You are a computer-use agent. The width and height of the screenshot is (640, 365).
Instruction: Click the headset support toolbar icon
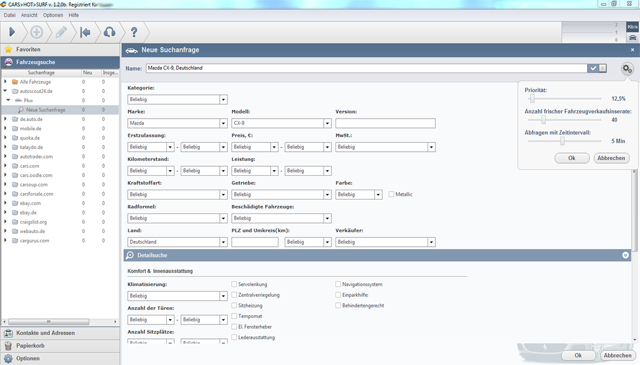click(109, 32)
